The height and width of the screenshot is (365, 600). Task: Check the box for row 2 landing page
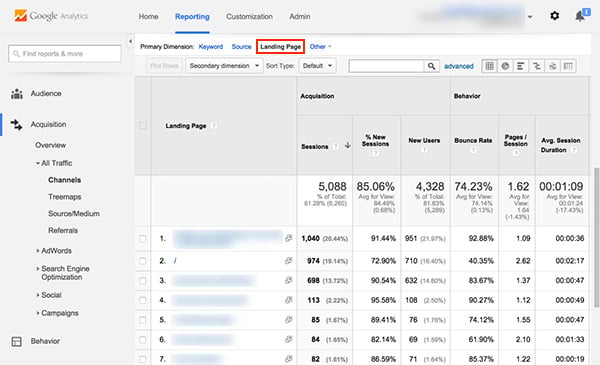coord(143,261)
